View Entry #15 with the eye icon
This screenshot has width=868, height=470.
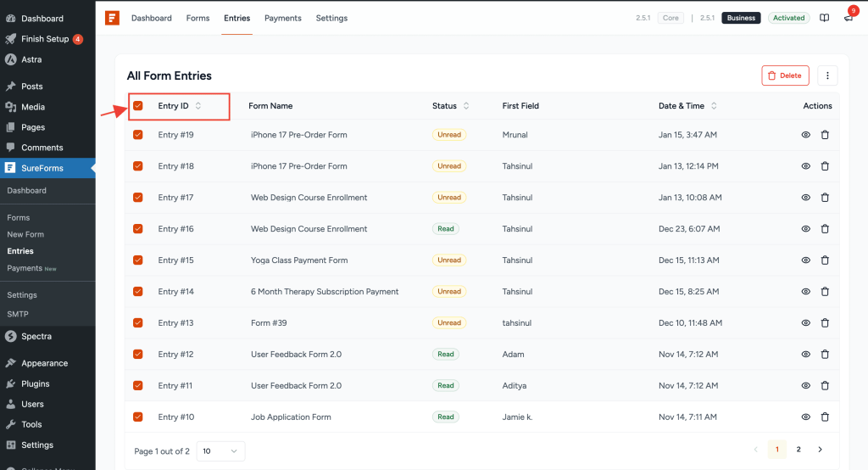tap(806, 260)
